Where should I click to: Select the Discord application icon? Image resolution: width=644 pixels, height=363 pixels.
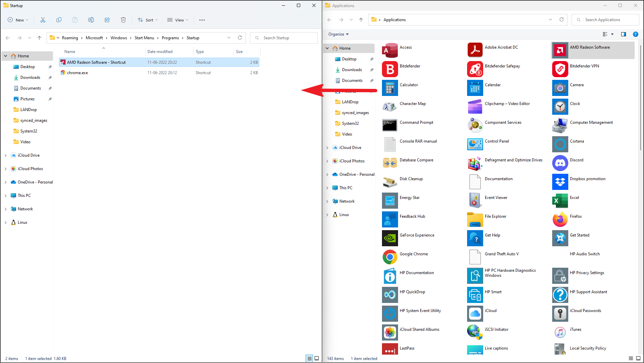[x=560, y=163]
